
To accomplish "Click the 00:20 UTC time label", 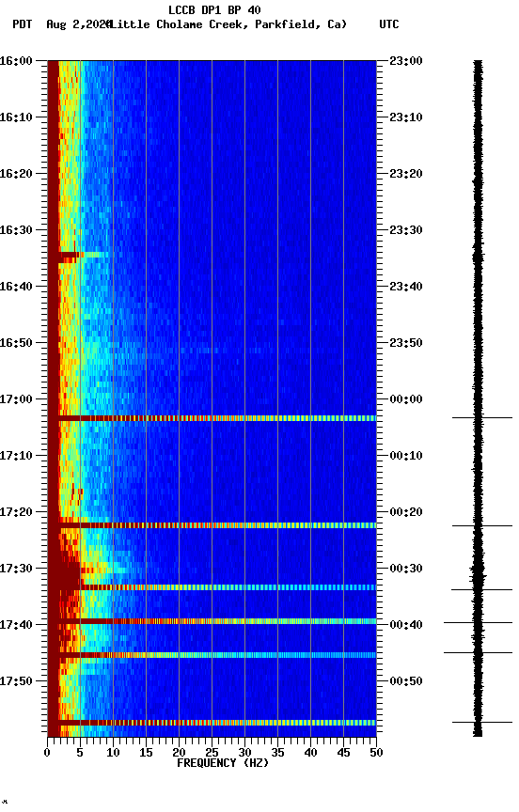I will (406, 512).
